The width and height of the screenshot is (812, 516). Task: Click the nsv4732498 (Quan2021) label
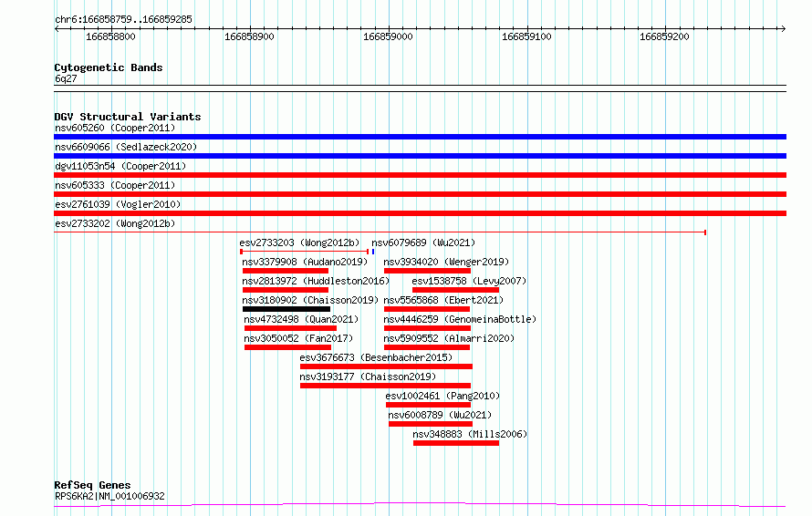301,319
